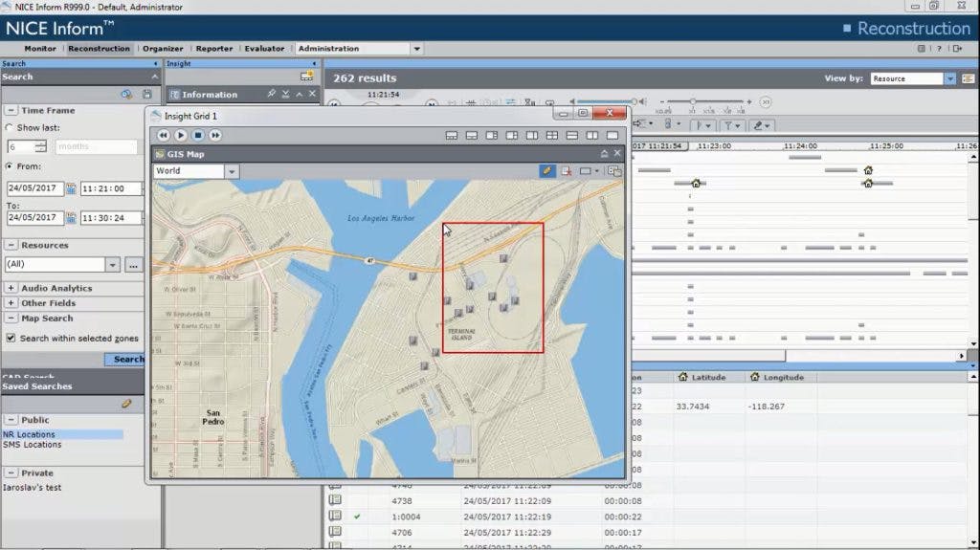Click the stop button in Insight Grid 1

pyautogui.click(x=198, y=136)
